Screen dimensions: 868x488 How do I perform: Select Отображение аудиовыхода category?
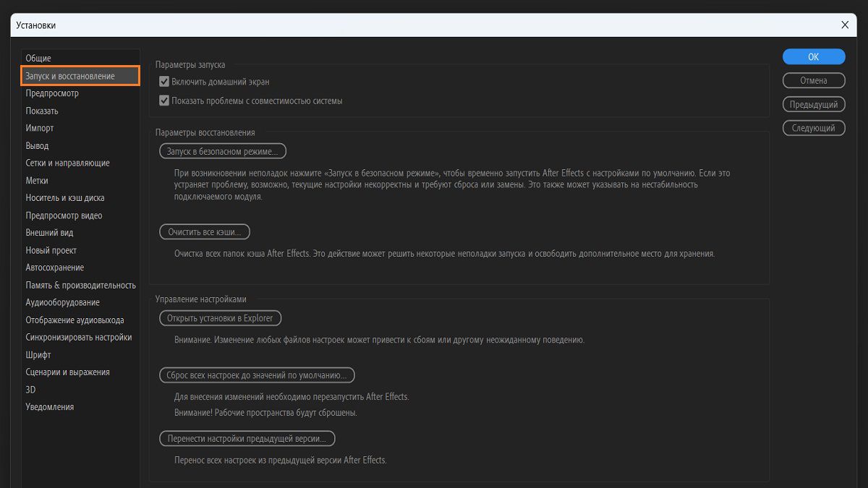pyautogui.click(x=75, y=320)
